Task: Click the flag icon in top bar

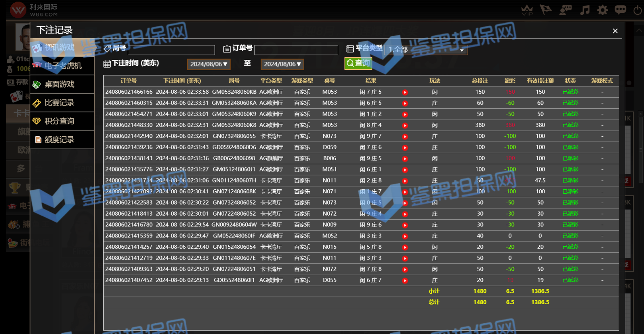Action: [545, 10]
